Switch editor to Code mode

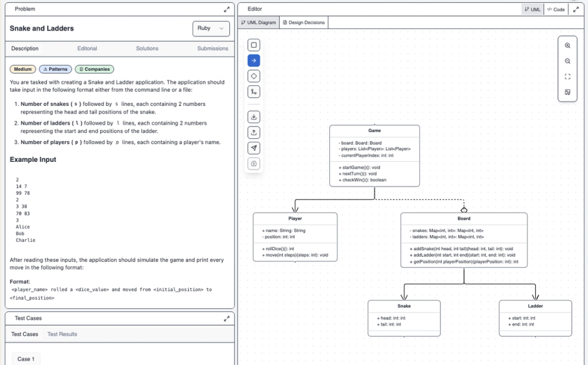click(x=556, y=9)
